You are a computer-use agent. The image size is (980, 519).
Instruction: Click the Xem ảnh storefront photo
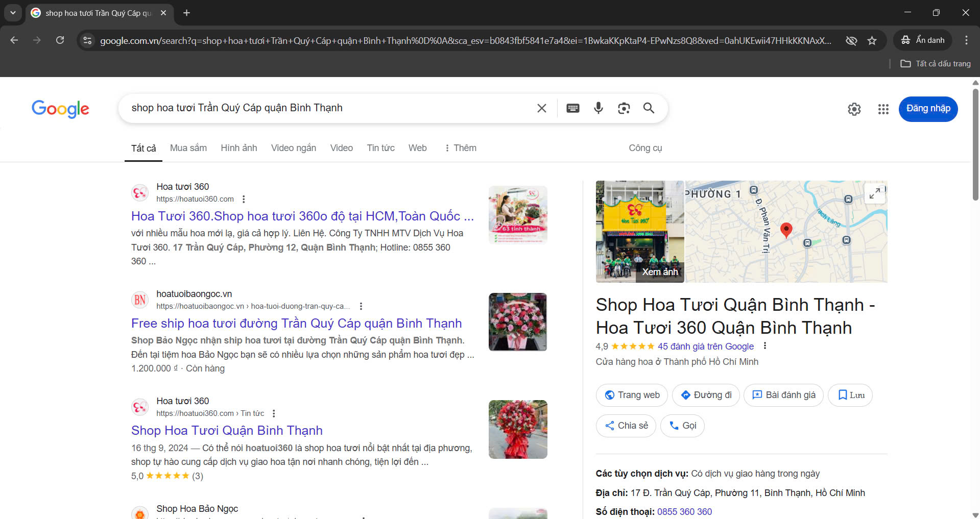point(640,232)
